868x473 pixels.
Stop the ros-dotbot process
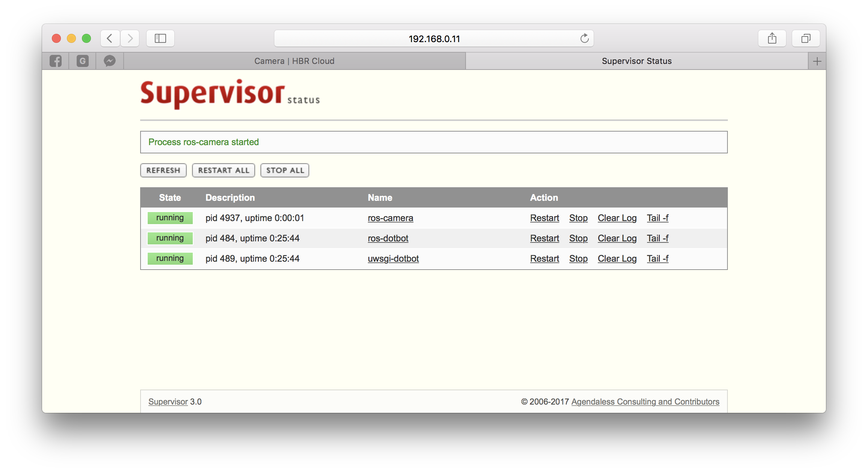click(x=578, y=238)
